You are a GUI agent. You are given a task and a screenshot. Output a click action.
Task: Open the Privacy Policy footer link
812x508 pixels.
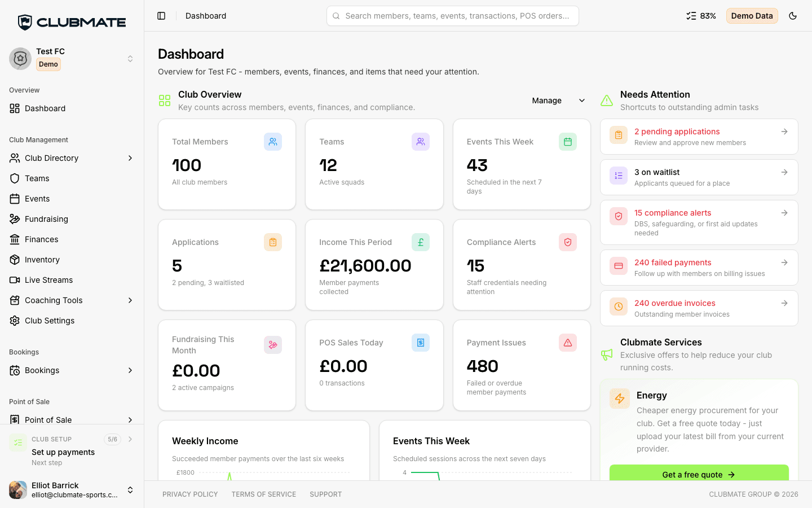pos(190,494)
